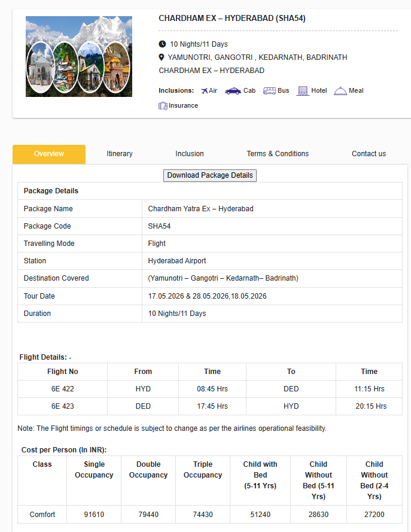Click the Hotel building icon
411x532 pixels.
pos(303,91)
